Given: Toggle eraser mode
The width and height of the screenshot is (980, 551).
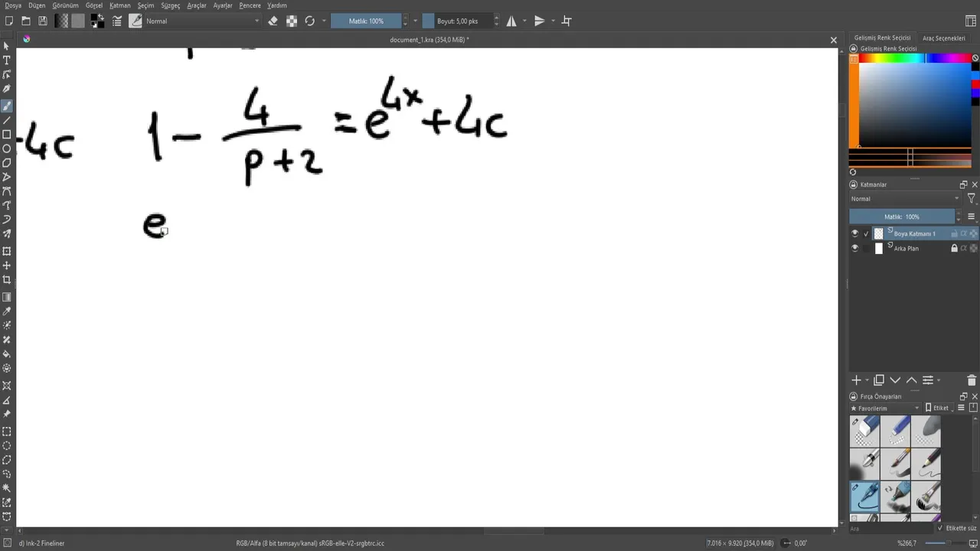Looking at the screenshot, I should (273, 21).
